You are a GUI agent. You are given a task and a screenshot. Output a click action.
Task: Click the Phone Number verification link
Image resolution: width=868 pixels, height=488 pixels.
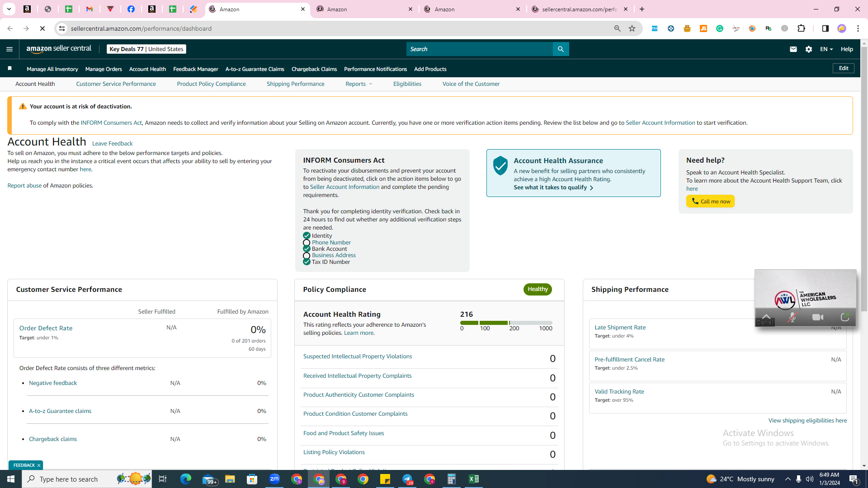(x=331, y=243)
